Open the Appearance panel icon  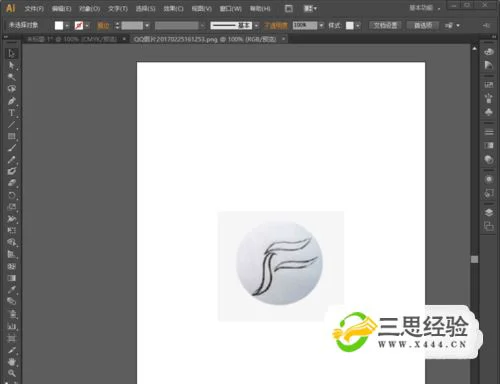489,179
